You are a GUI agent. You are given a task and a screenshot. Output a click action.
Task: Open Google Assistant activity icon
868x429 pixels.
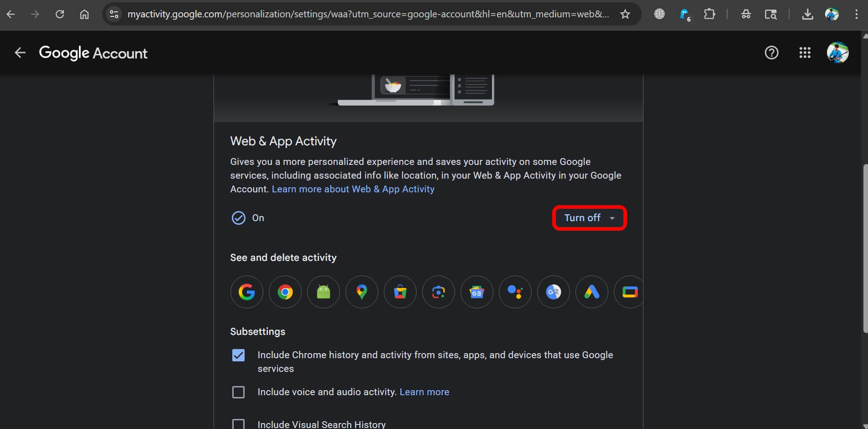point(515,292)
